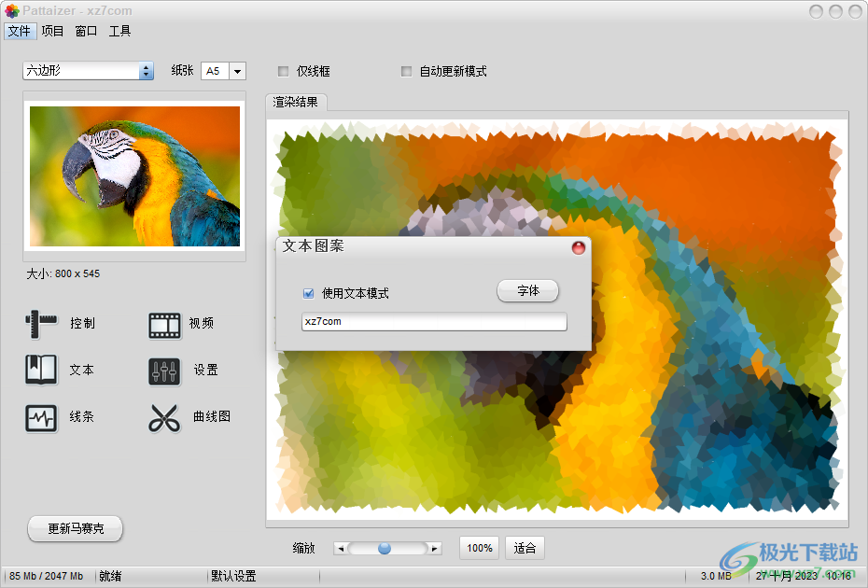
Task: Uncheck the 使用文本模式 checkbox
Action: 308,293
